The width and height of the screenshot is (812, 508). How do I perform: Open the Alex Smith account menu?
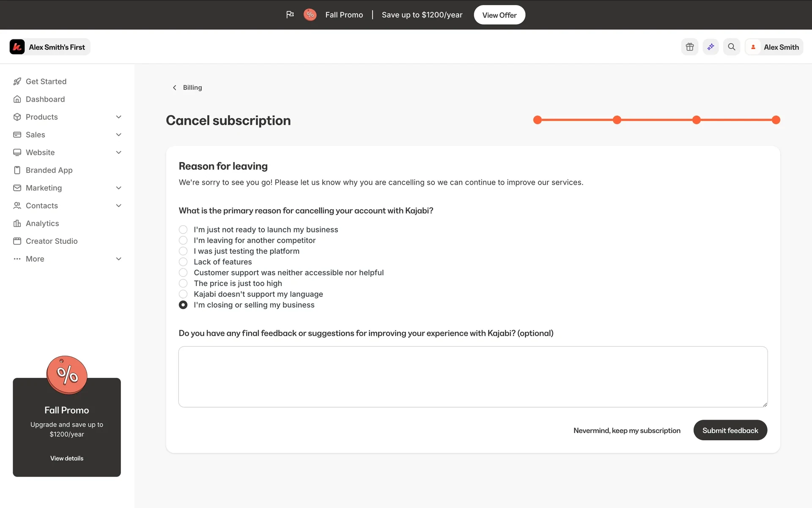(x=774, y=47)
